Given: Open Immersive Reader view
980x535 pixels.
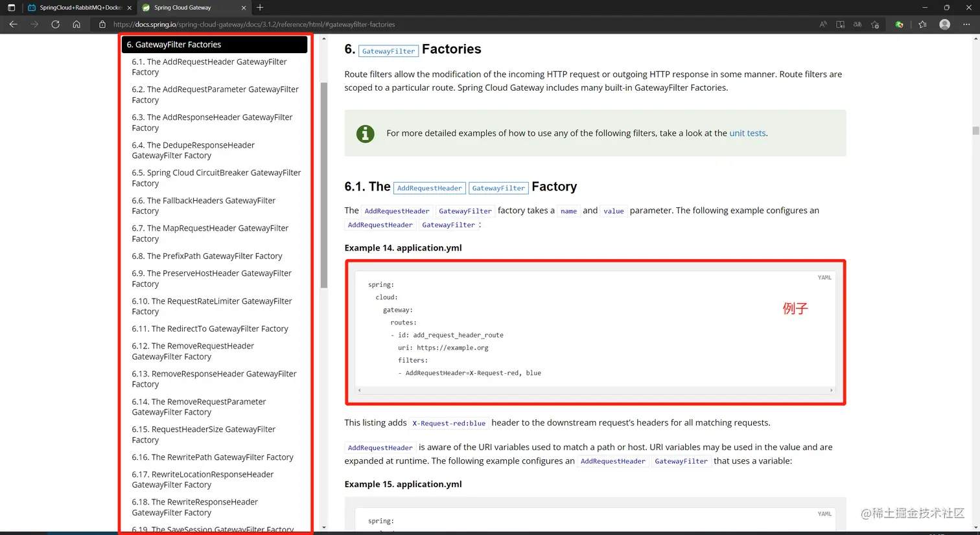Looking at the screenshot, I should 840,25.
